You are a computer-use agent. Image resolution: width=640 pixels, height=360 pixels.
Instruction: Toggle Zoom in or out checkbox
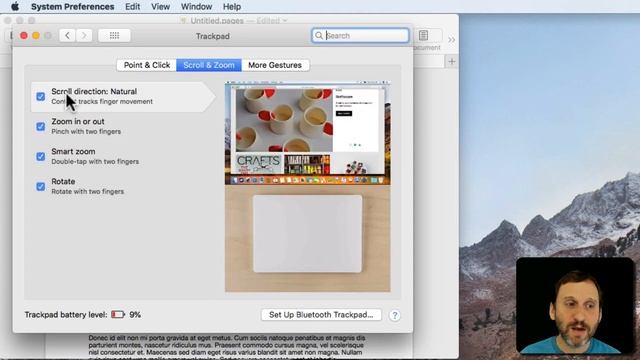click(x=40, y=127)
